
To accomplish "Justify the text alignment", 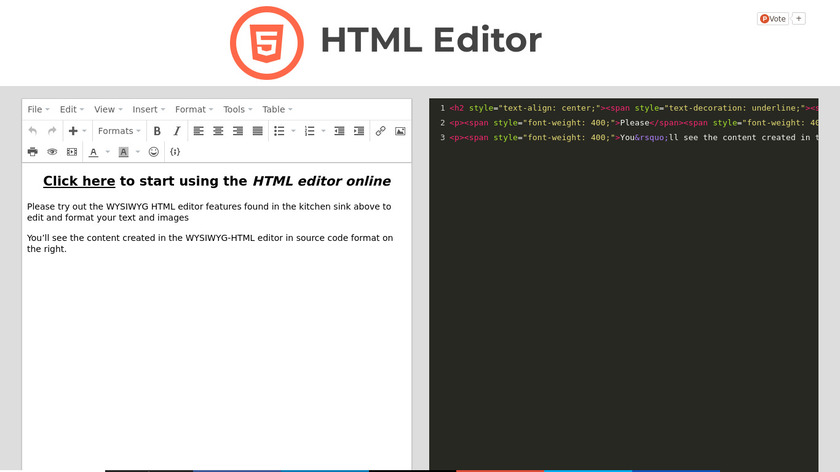I will pyautogui.click(x=258, y=131).
